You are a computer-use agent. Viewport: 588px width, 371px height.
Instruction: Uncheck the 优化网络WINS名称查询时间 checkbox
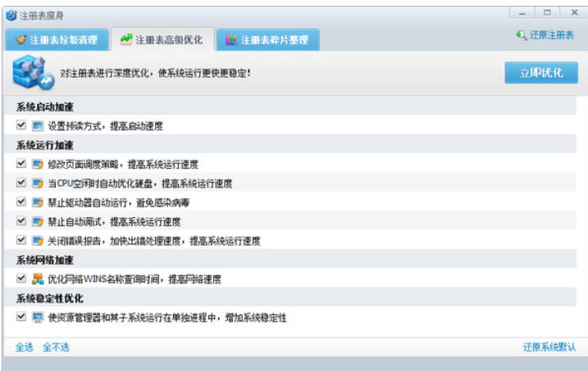pyautogui.click(x=21, y=279)
